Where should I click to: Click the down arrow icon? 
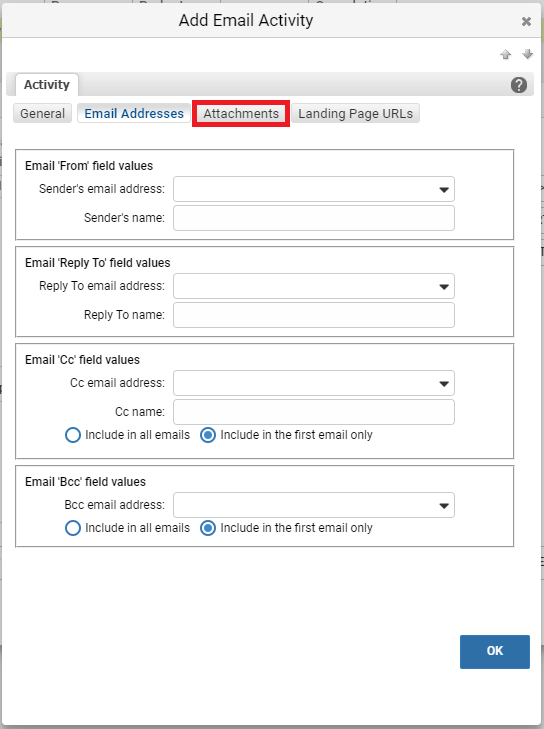pyautogui.click(x=527, y=54)
